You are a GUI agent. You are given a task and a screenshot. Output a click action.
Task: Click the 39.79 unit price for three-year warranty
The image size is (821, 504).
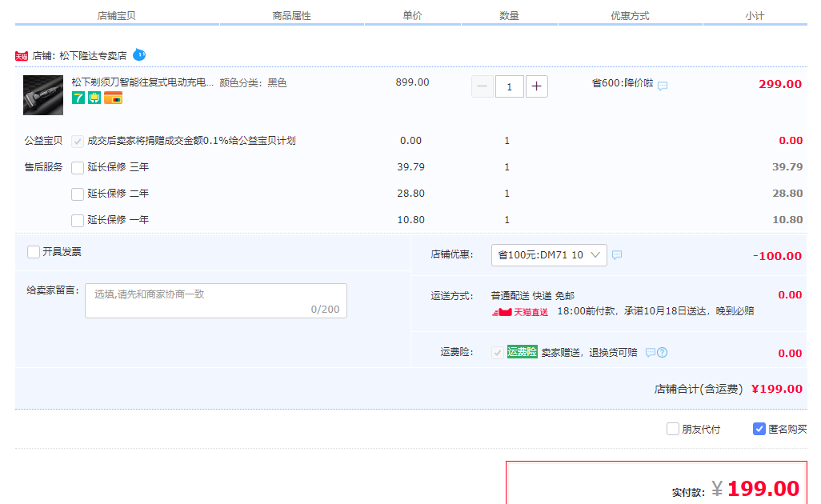pos(410,167)
